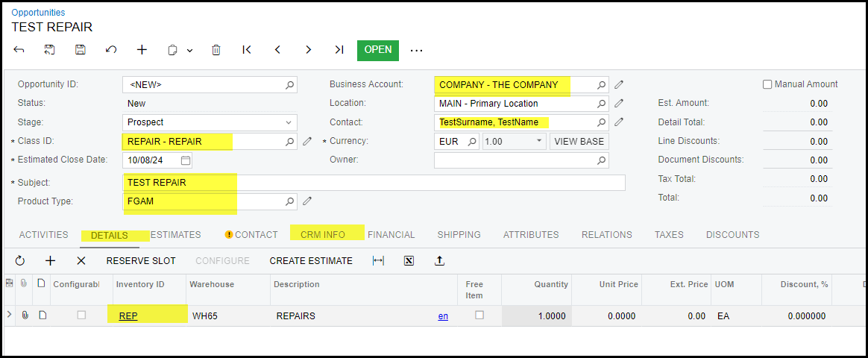Image resolution: width=868 pixels, height=358 pixels.
Task: Click the Save and Close icon
Action: [50, 50]
